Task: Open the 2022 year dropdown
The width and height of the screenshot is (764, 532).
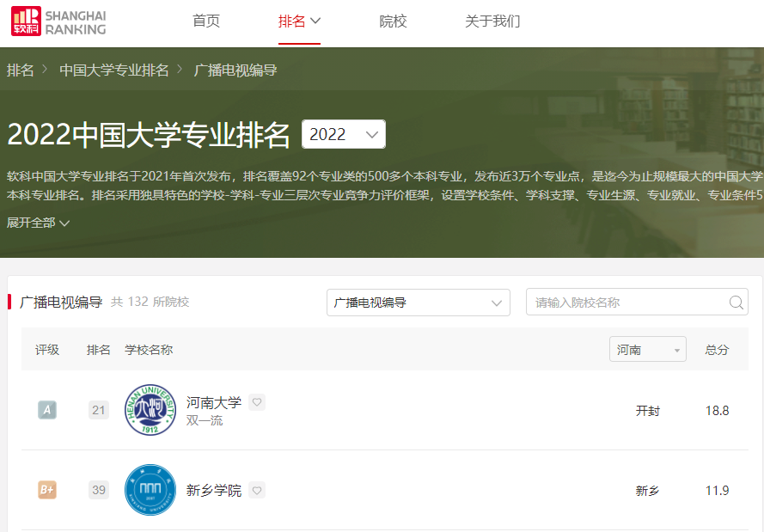Action: [344, 134]
